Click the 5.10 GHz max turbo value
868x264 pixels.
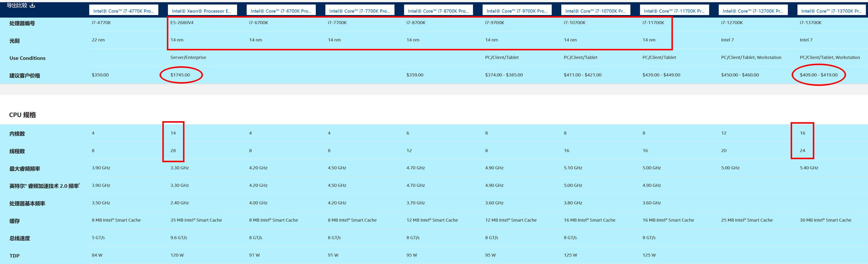click(573, 168)
